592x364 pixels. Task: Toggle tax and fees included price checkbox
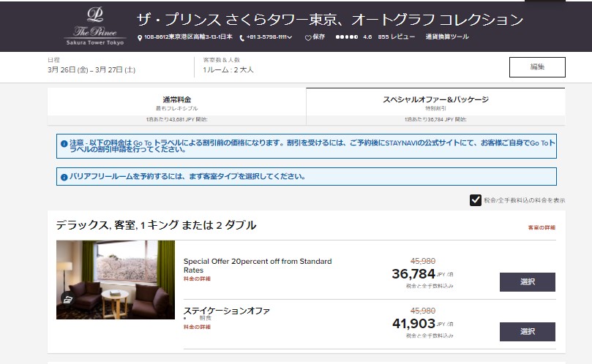coord(476,200)
